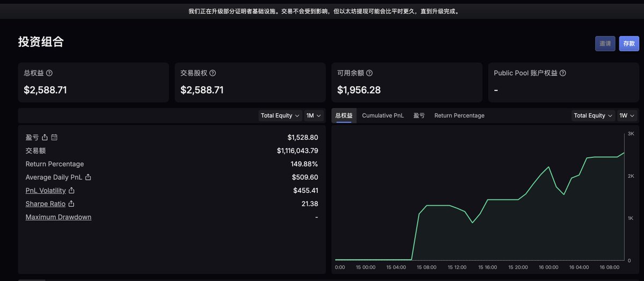This screenshot has width=644, height=281.
Task: Click share icon beside Sharpe Ratio
Action: 71,204
